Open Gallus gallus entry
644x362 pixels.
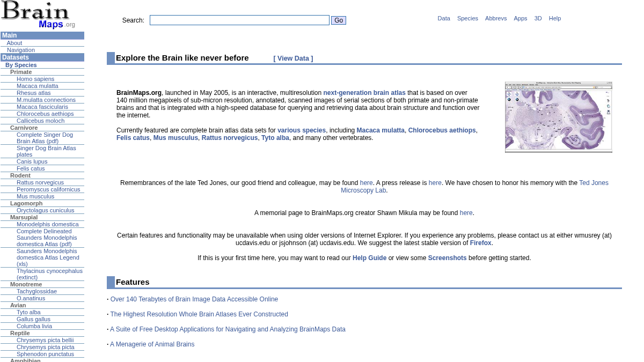(33, 319)
